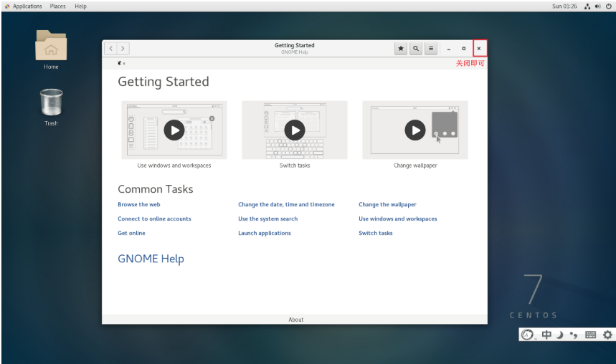Open input method settings gear

607,335
